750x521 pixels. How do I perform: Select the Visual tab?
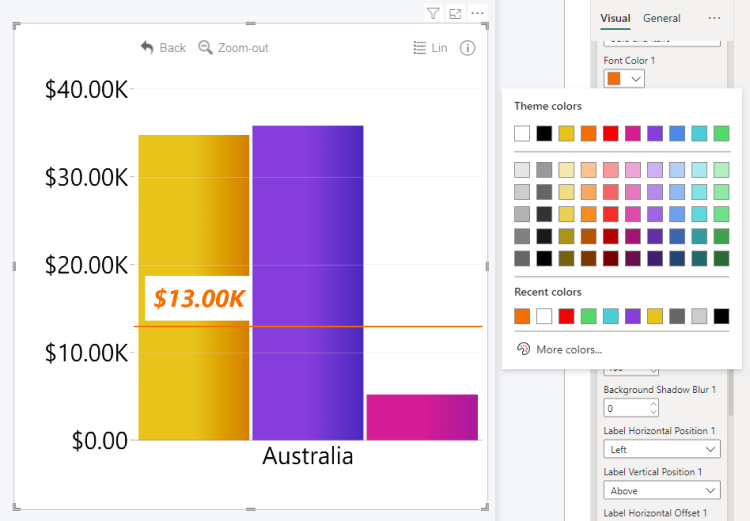coord(615,18)
